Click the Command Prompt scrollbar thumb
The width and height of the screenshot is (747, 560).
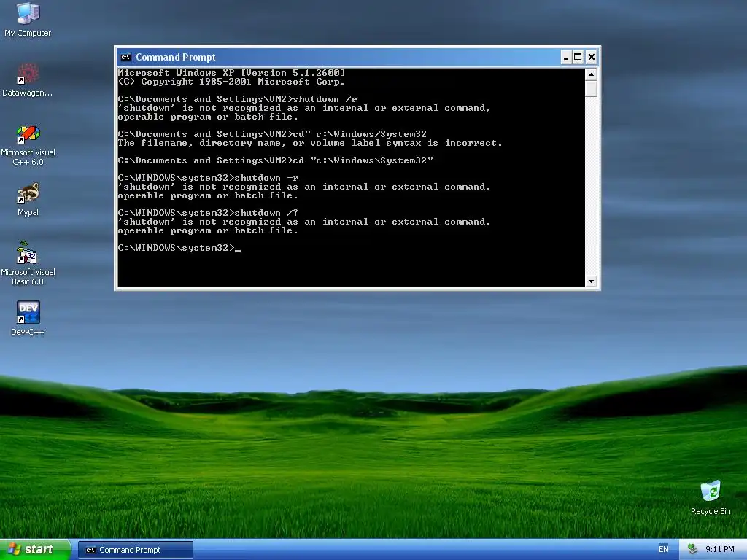(591, 88)
